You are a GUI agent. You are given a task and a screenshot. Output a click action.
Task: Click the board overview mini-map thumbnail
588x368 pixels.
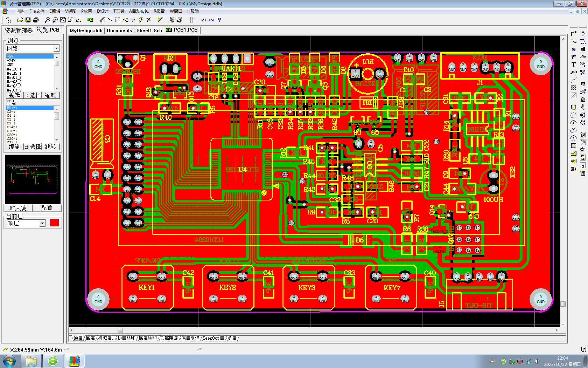click(x=33, y=179)
